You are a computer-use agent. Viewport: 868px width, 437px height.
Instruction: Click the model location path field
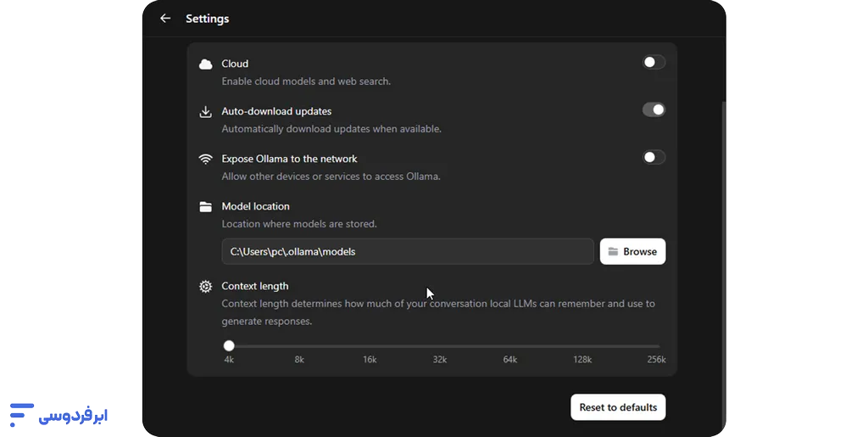408,251
